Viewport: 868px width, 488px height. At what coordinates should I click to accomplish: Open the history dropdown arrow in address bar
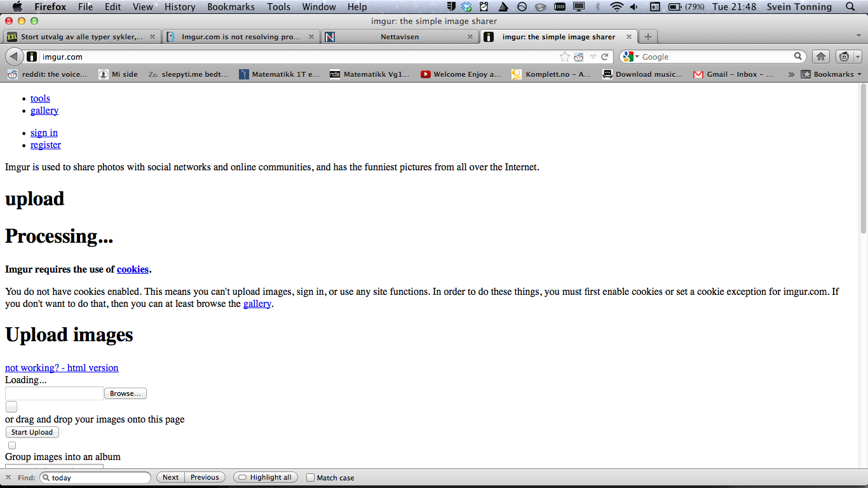point(593,57)
